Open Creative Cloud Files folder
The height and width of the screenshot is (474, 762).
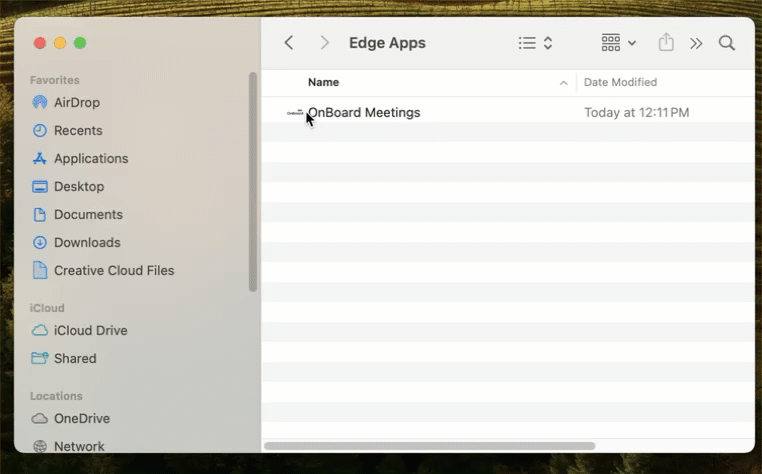[x=113, y=270]
